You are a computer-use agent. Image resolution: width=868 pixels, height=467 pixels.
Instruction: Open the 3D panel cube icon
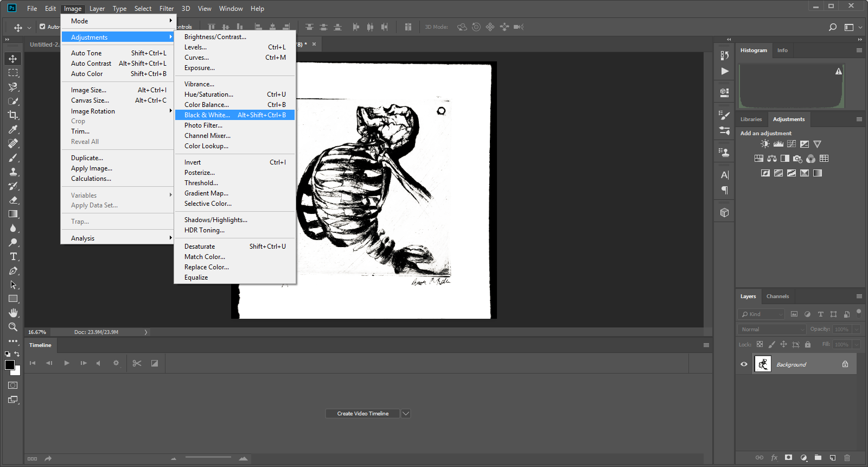[x=725, y=213]
